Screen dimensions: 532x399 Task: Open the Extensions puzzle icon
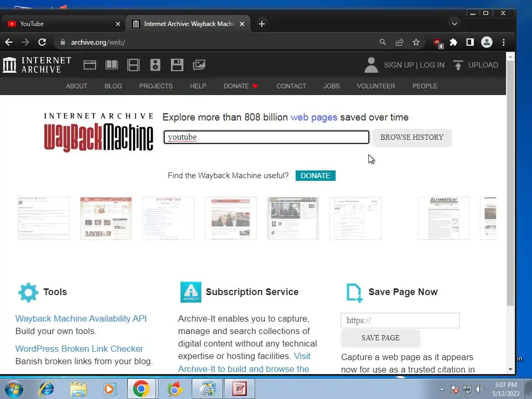[x=453, y=42]
